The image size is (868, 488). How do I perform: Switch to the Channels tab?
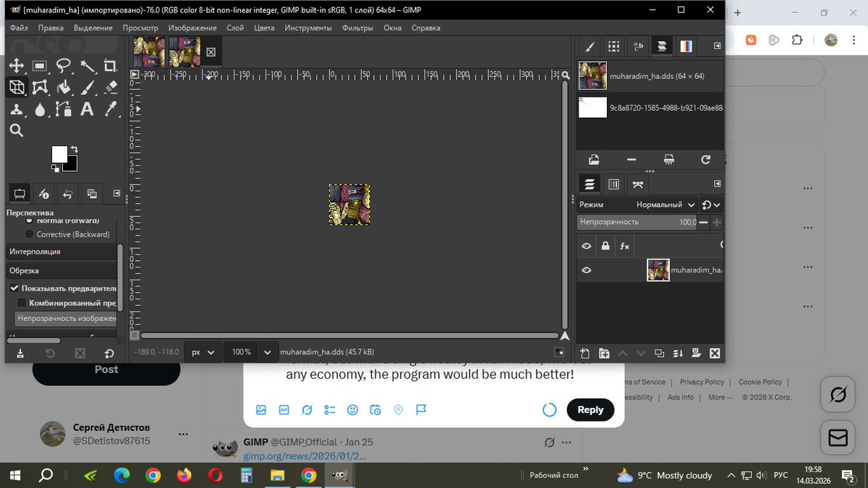[x=613, y=184]
